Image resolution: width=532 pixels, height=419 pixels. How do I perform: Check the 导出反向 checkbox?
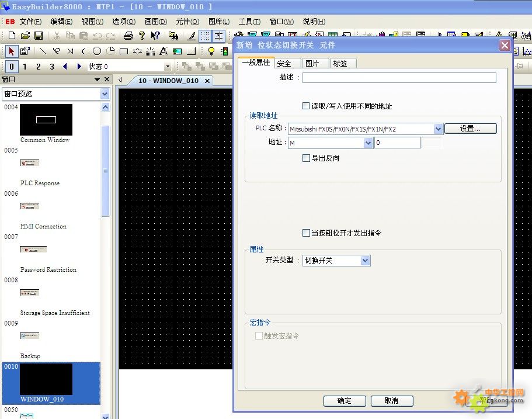click(x=305, y=158)
